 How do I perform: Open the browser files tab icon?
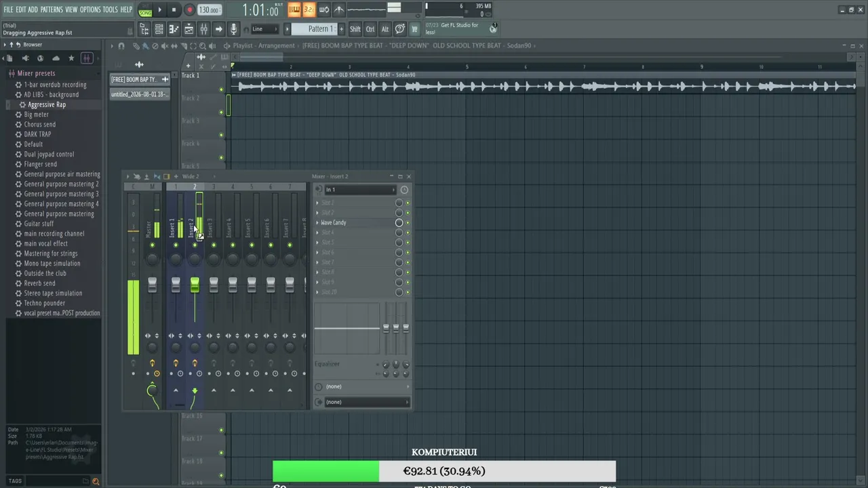click(9, 58)
